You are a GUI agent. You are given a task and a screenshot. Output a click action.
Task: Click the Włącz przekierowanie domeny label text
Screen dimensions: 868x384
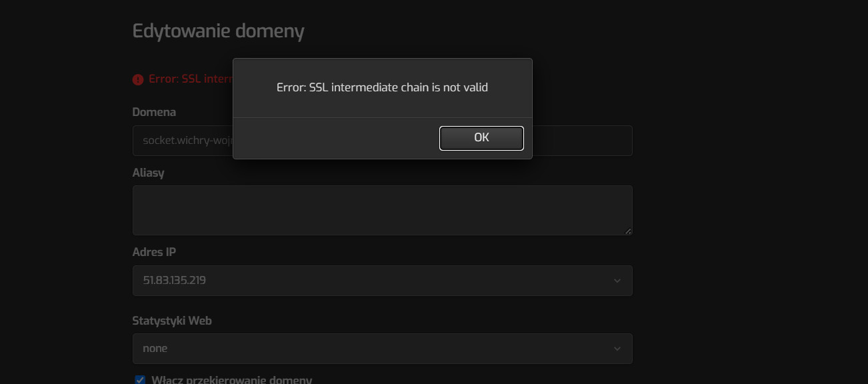tap(231, 379)
